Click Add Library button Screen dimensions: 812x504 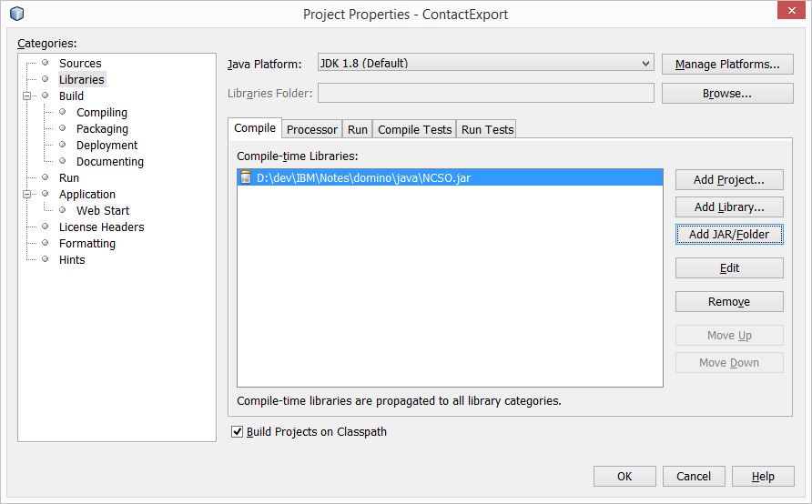pos(728,207)
